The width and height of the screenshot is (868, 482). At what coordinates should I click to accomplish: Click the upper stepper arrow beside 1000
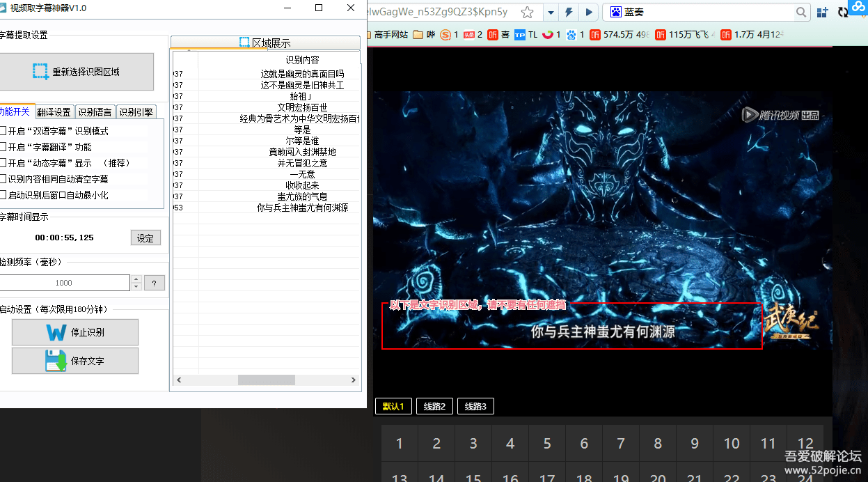[136, 279]
